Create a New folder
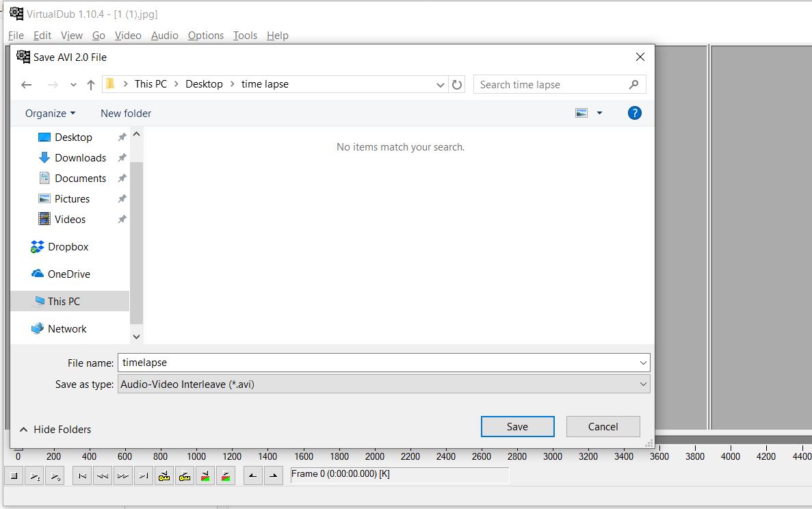 pos(126,114)
